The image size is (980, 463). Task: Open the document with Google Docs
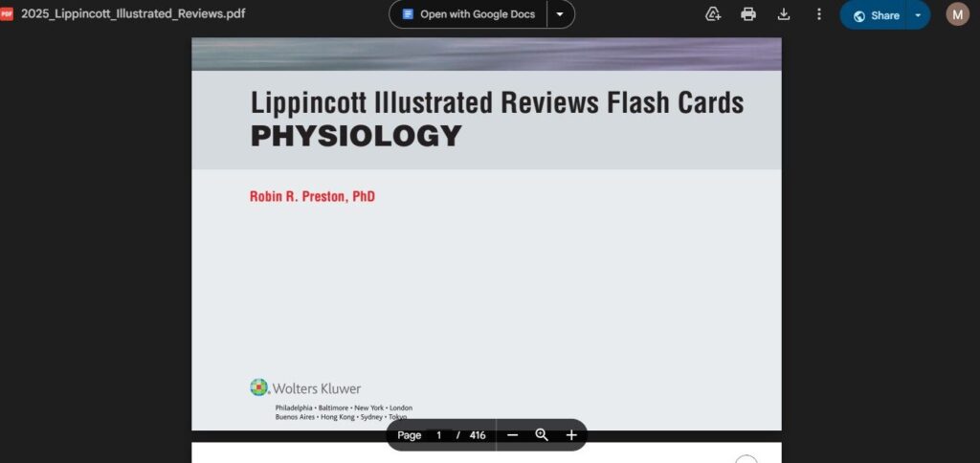(x=468, y=13)
